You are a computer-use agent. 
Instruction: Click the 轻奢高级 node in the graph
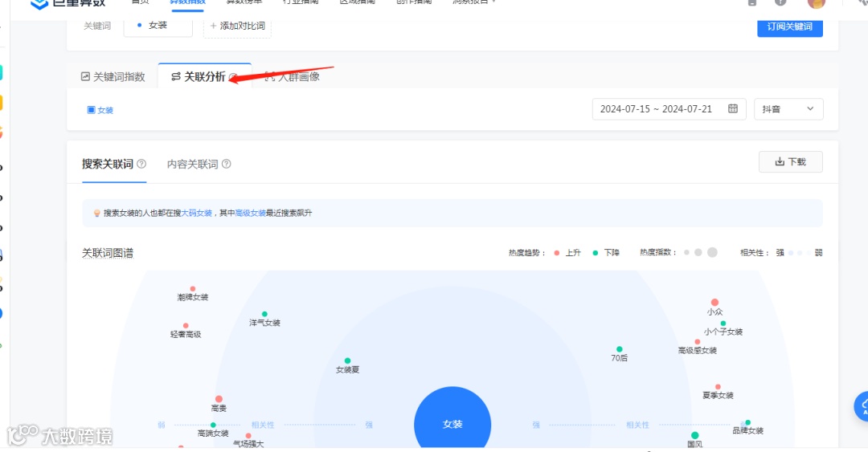point(186,326)
